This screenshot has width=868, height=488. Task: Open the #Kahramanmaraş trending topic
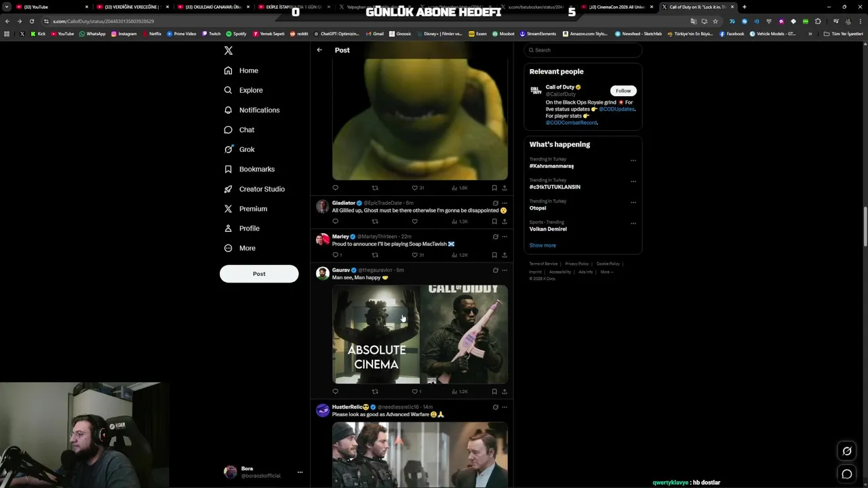pyautogui.click(x=551, y=166)
